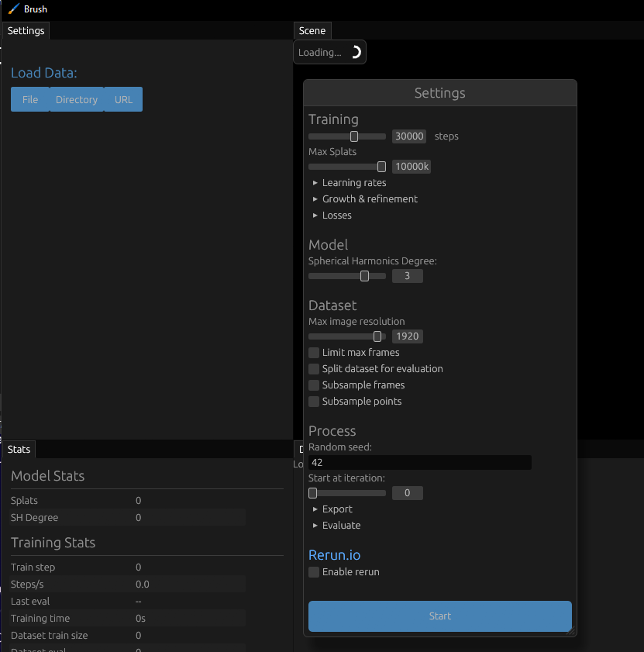Expand the Export options
This screenshot has height=652, width=644.
[333, 509]
